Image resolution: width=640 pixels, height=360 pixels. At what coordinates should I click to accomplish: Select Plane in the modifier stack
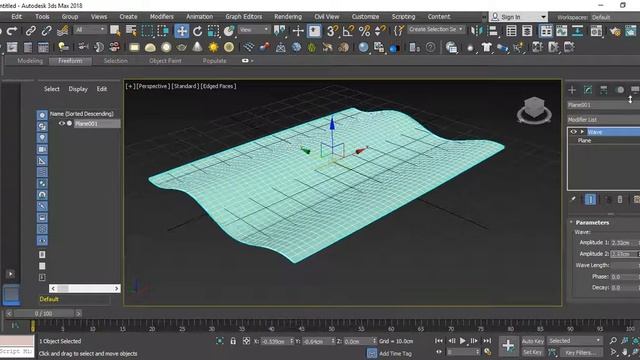click(x=584, y=140)
